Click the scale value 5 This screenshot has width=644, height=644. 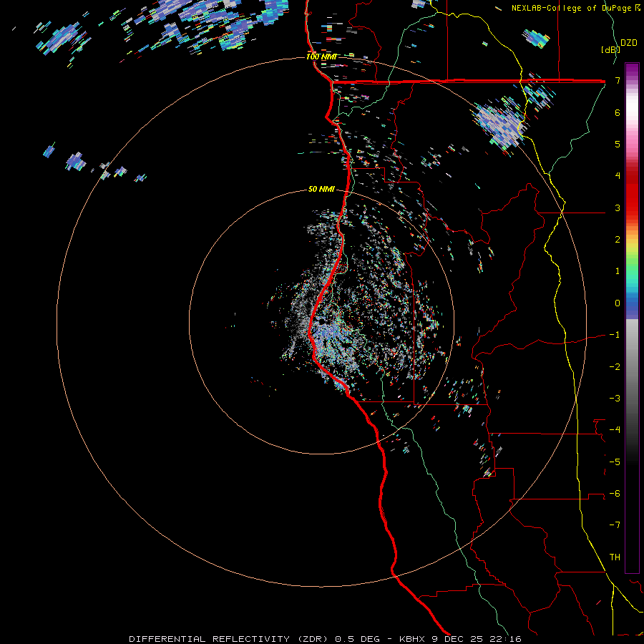point(618,144)
